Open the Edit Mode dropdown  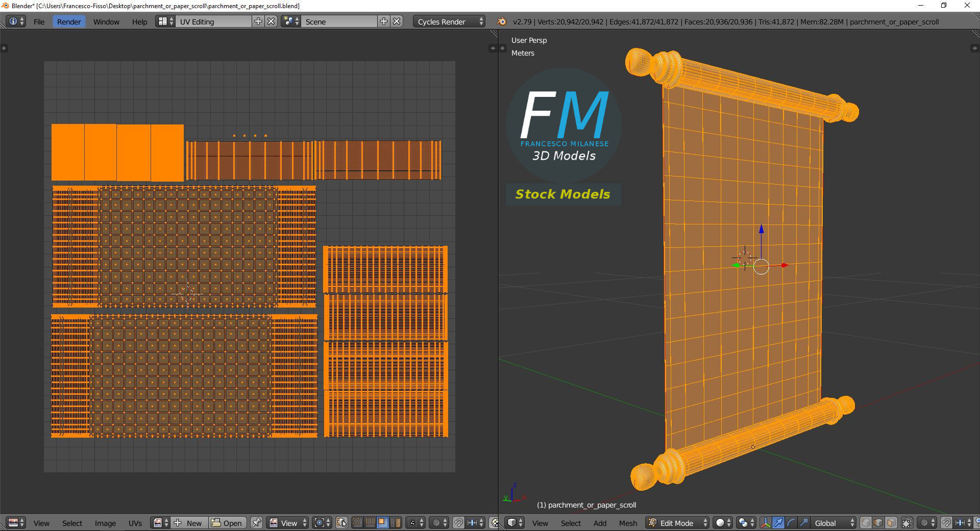pos(678,523)
